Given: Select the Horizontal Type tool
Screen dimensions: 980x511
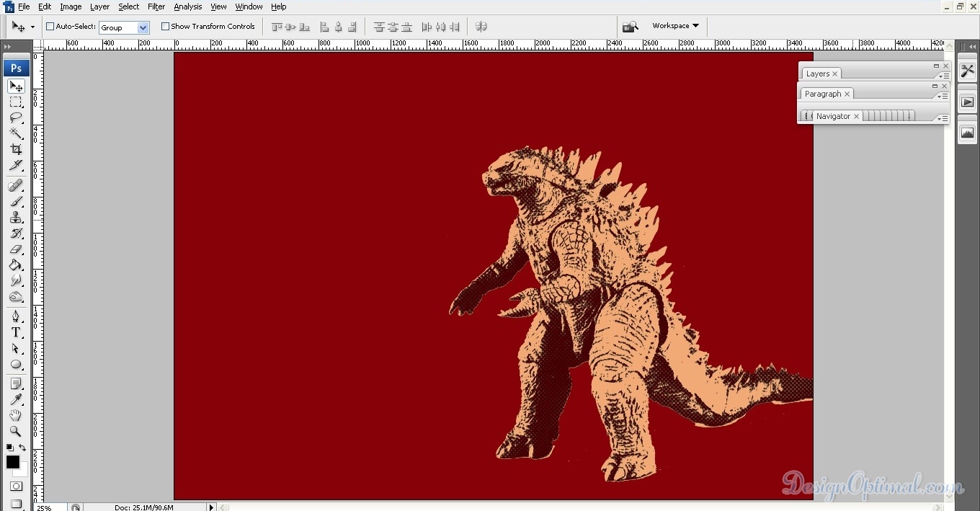Looking at the screenshot, I should click(x=16, y=333).
